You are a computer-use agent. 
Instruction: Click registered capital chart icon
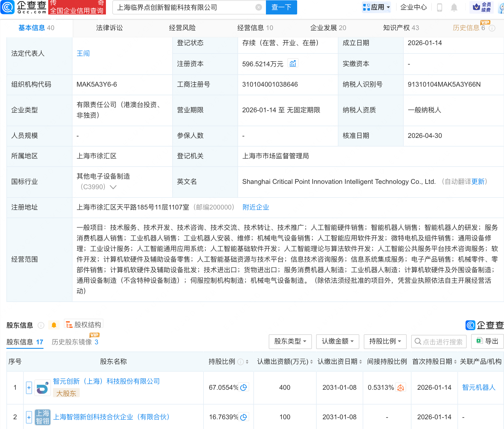click(293, 64)
